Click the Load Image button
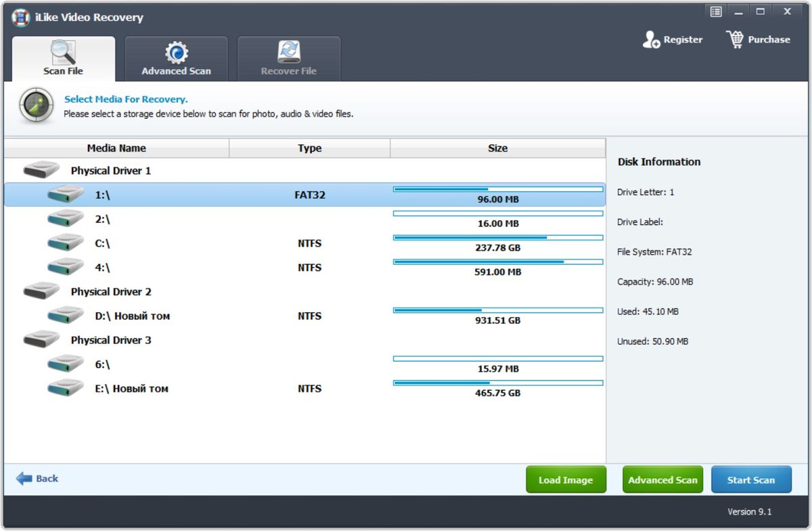This screenshot has width=812, height=531. 566,479
